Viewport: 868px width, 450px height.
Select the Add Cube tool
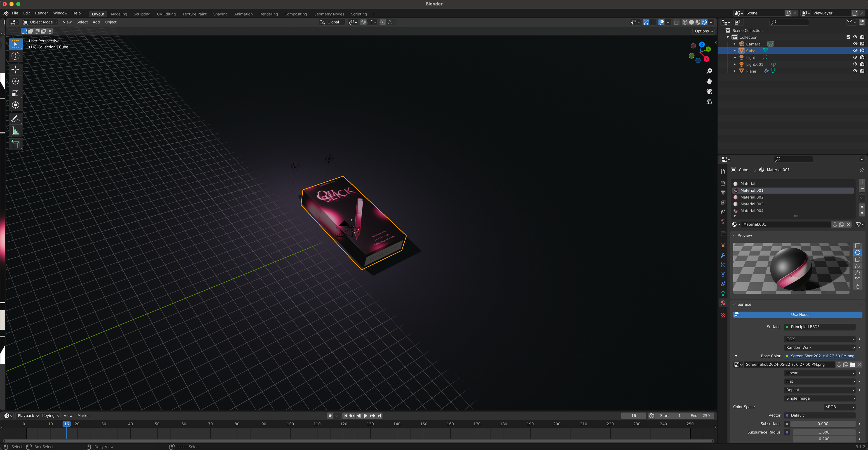[x=16, y=144]
